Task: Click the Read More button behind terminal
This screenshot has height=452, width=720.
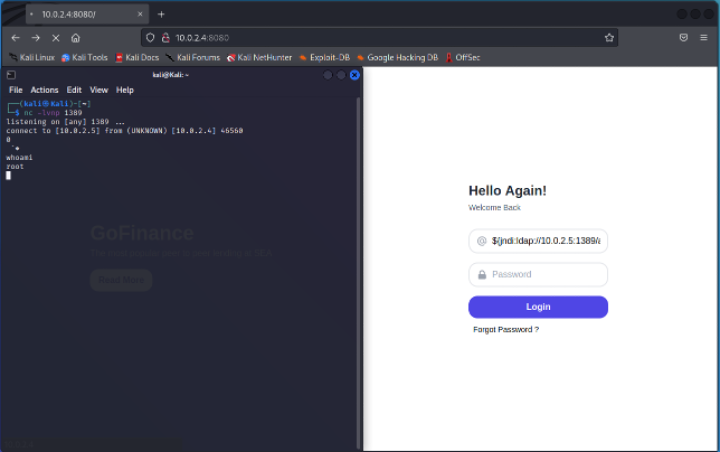Action: pos(121,280)
